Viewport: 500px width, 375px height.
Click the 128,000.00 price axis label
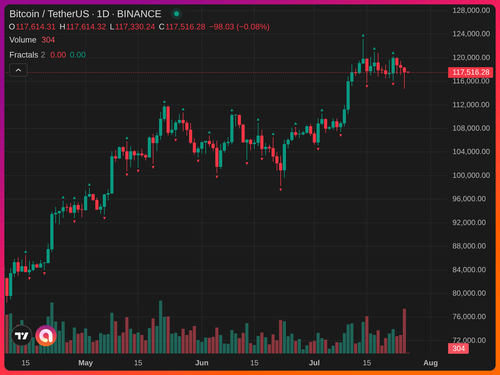pyautogui.click(x=471, y=10)
